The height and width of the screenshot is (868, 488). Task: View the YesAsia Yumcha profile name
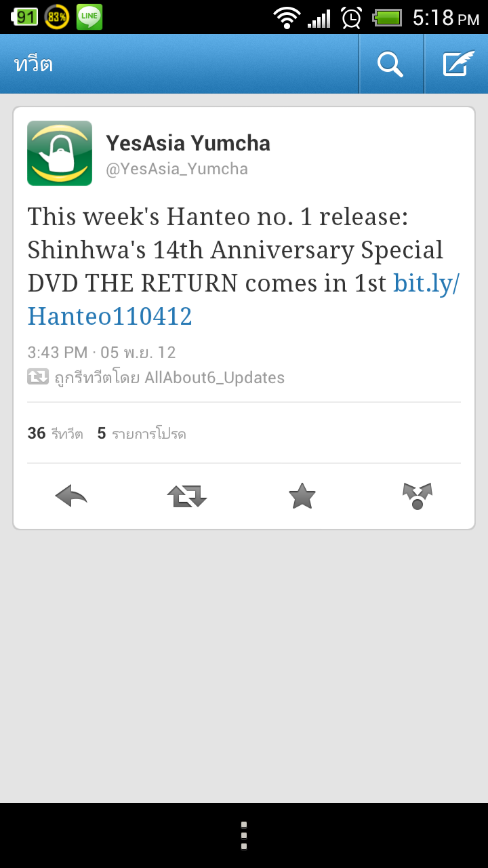[188, 143]
